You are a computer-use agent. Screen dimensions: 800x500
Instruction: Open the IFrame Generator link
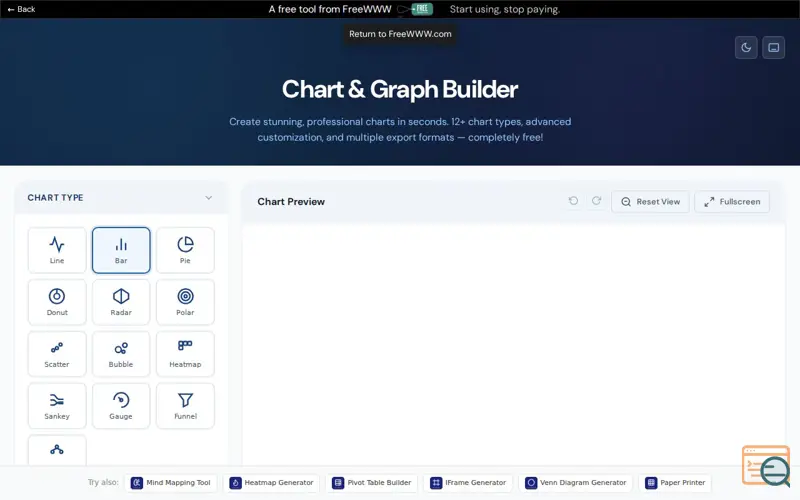468,483
